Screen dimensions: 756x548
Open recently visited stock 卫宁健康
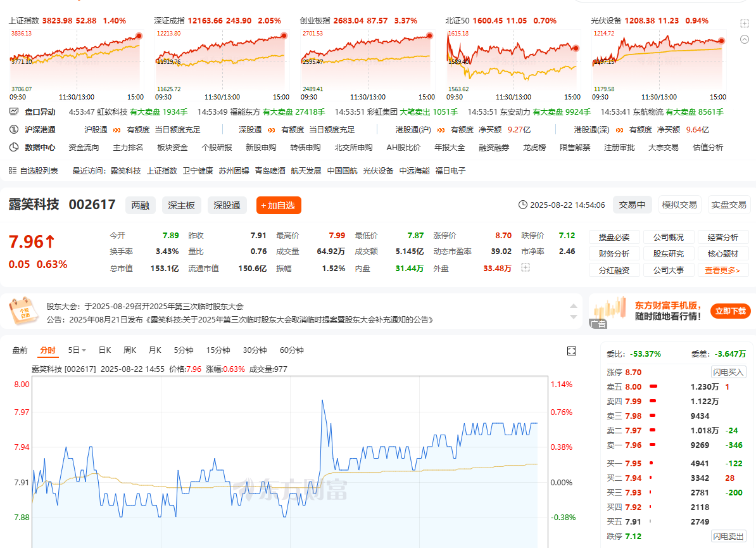[x=198, y=171]
